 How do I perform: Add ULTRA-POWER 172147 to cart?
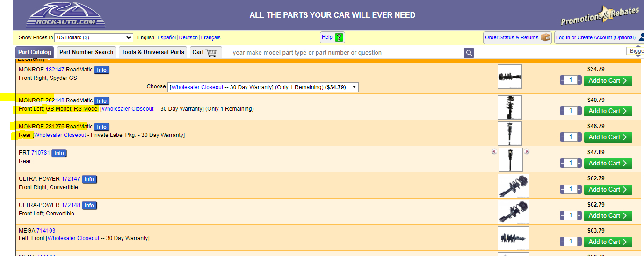(x=608, y=190)
